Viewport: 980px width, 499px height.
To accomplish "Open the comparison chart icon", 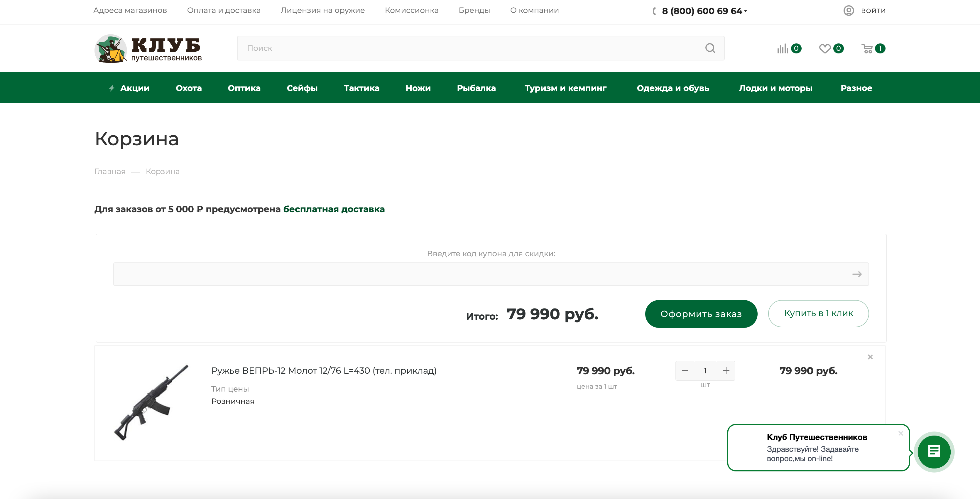I will 783,49.
